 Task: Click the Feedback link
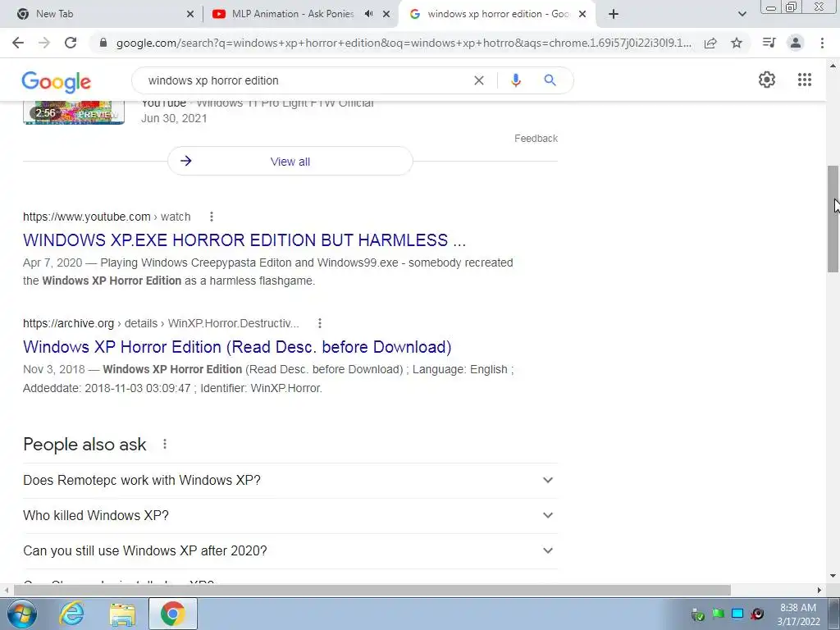(536, 138)
